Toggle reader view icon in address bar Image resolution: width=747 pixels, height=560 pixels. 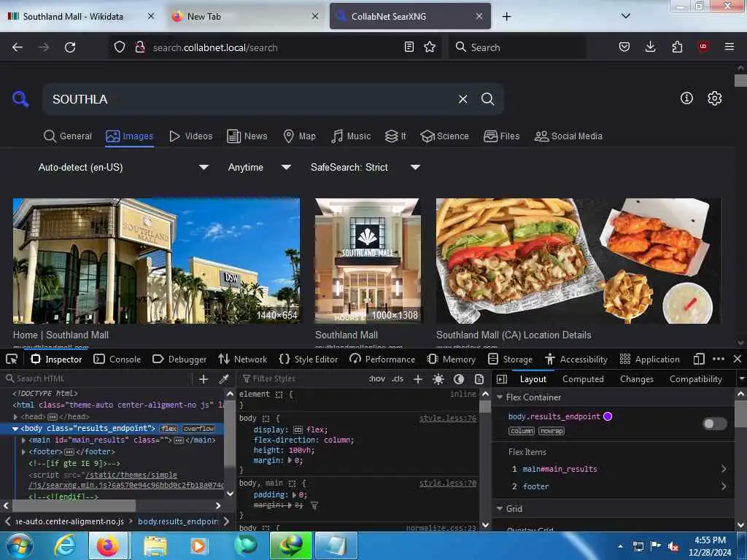pos(409,47)
